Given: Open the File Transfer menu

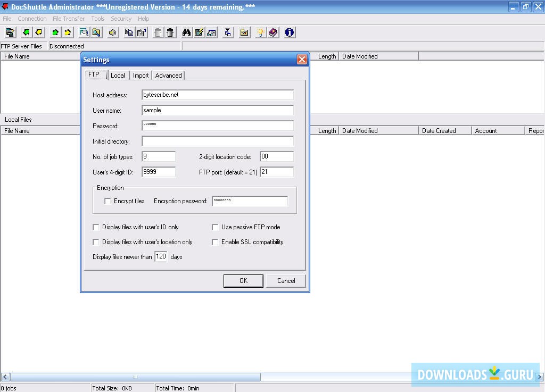Looking at the screenshot, I should (x=69, y=19).
